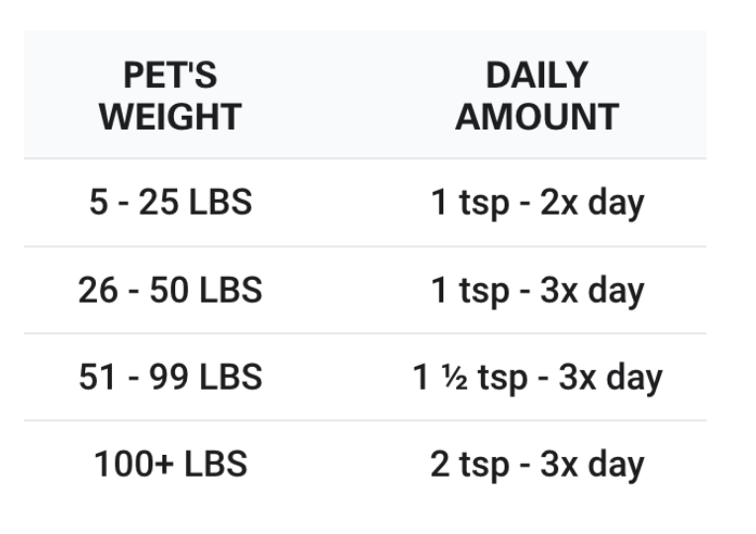
Task: Select the 26 - 50 LBS weight cell
Action: click(171, 290)
